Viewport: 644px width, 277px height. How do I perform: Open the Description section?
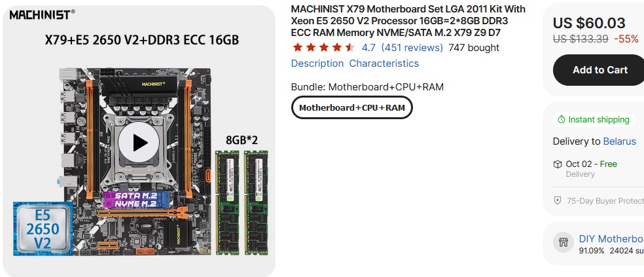[x=317, y=64]
